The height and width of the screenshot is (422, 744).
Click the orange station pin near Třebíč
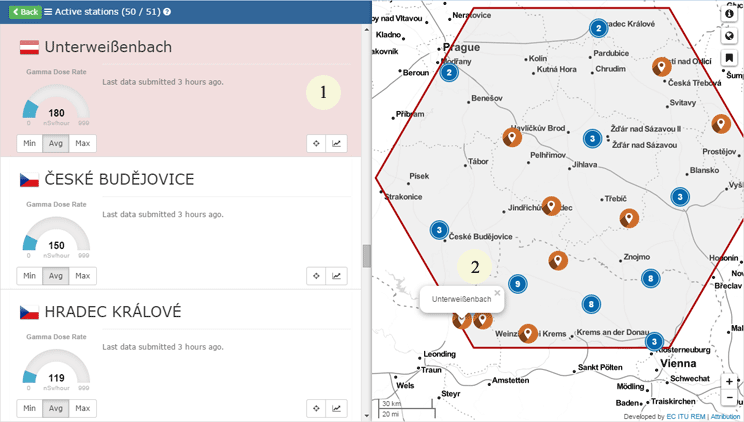point(629,218)
